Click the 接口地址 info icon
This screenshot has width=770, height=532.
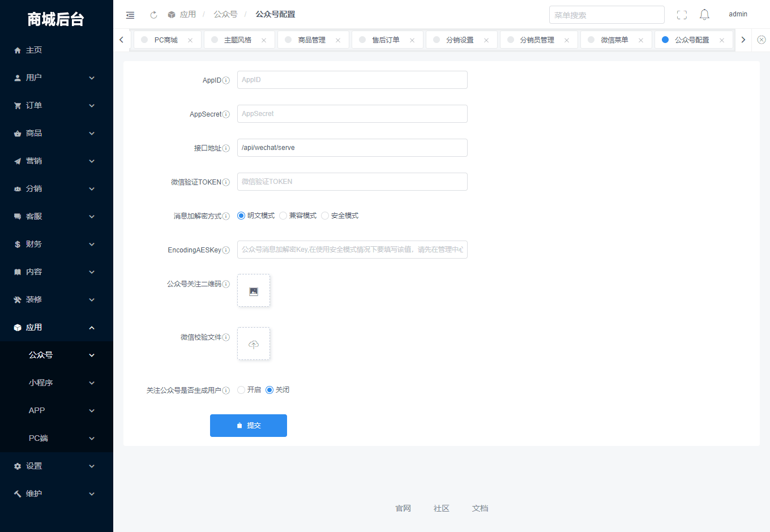click(x=226, y=148)
